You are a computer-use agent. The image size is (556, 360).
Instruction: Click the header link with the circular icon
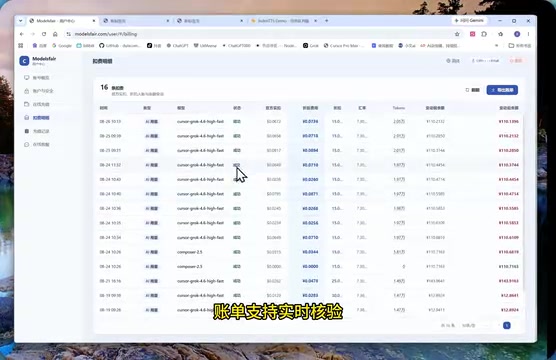(x=453, y=61)
